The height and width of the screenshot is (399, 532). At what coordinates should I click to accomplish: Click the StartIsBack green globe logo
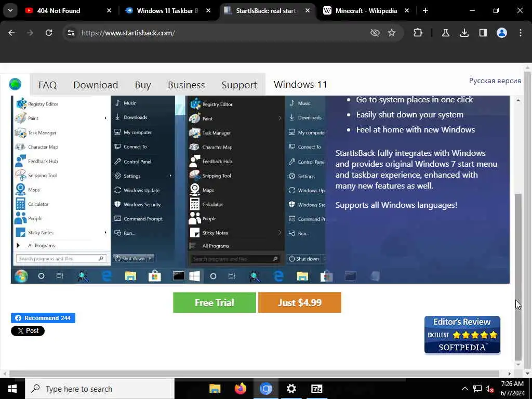pyautogui.click(x=15, y=84)
